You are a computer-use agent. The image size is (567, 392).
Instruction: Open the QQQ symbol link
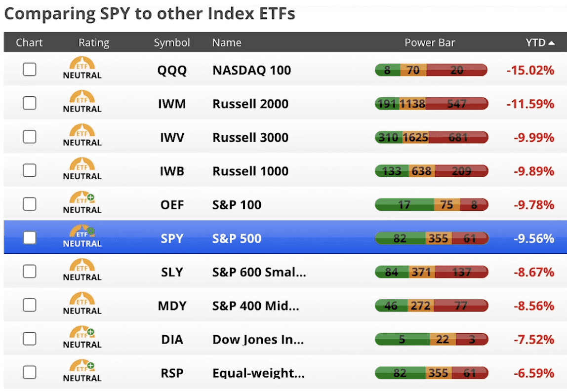point(172,70)
